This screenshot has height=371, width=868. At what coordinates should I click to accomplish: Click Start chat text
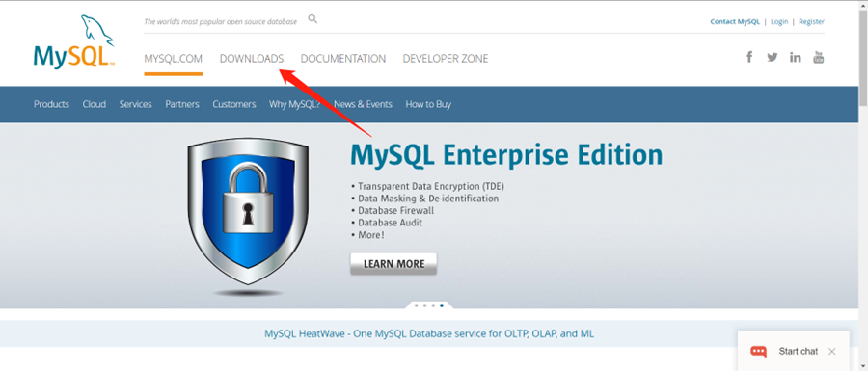coord(799,351)
